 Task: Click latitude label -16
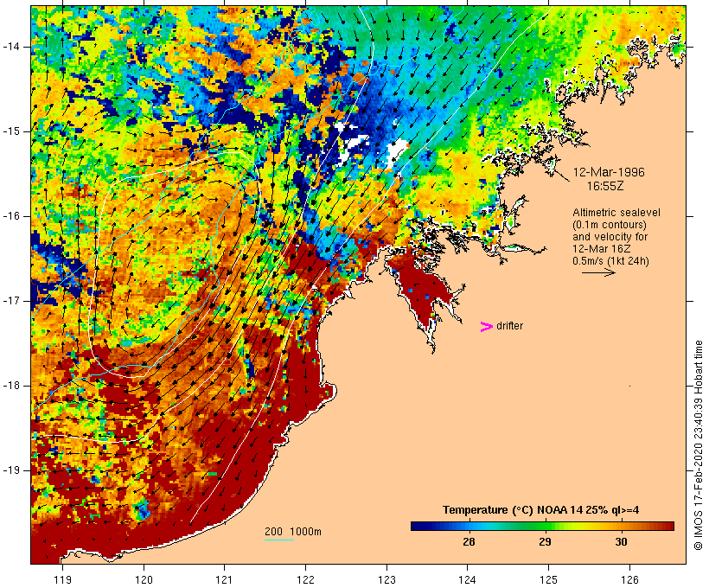click(10, 216)
